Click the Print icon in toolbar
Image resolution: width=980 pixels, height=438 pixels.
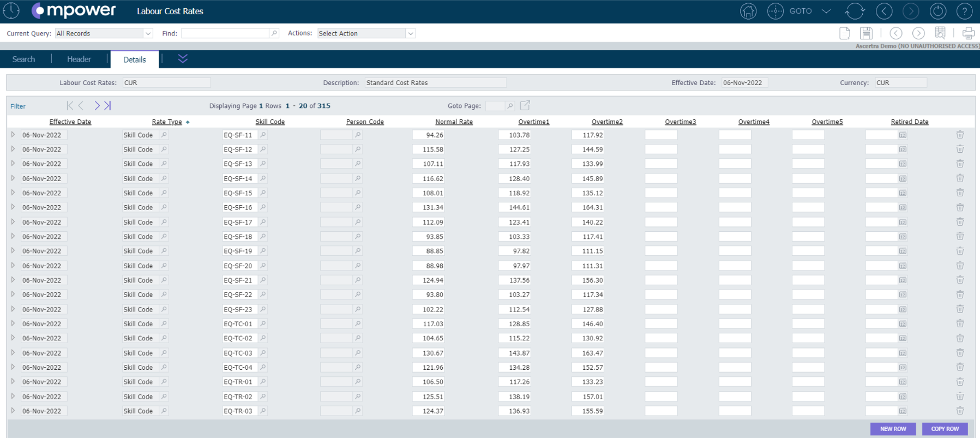(968, 33)
